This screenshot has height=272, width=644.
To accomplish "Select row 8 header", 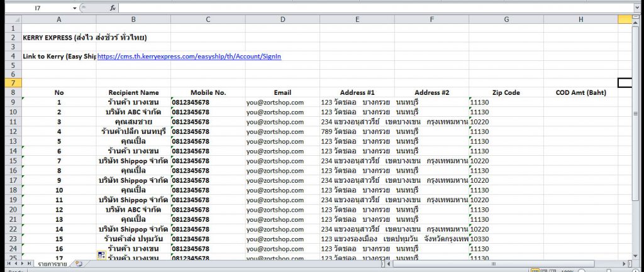I will point(11,92).
